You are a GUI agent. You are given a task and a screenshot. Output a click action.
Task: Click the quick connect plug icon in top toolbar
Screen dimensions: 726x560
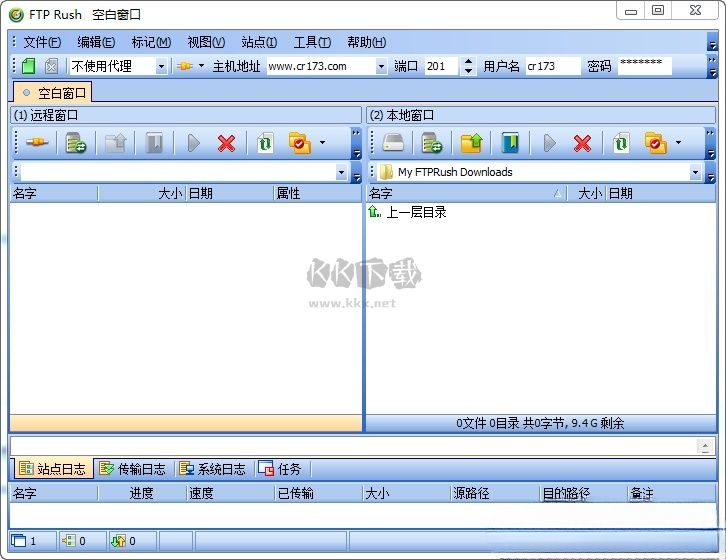(x=185, y=66)
